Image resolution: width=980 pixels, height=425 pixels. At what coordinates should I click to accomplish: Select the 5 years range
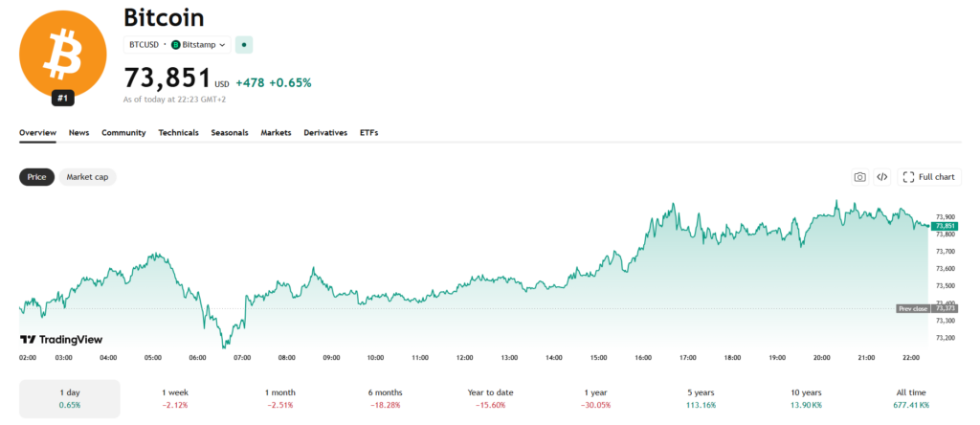point(700,399)
